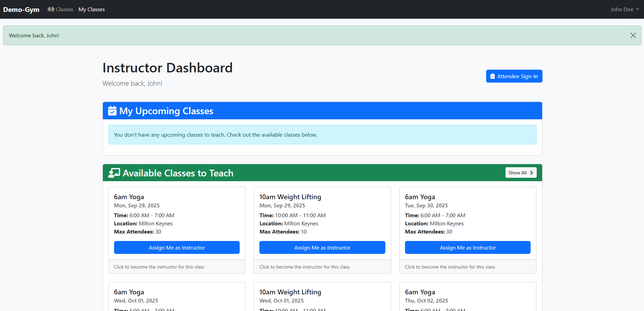The height and width of the screenshot is (311, 644).
Task: Click the X icon on the welcome alert
Action: tap(633, 35)
